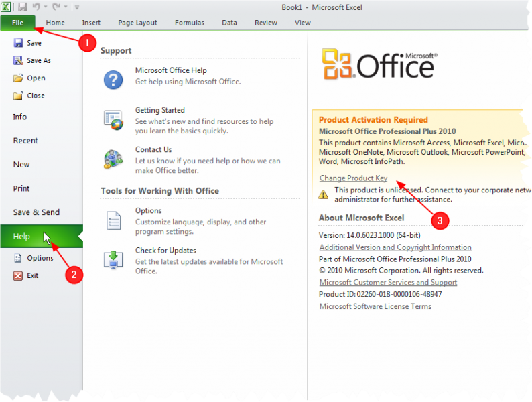The height and width of the screenshot is (402, 532).
Task: Select Info in the Backstage menu
Action: click(x=20, y=117)
